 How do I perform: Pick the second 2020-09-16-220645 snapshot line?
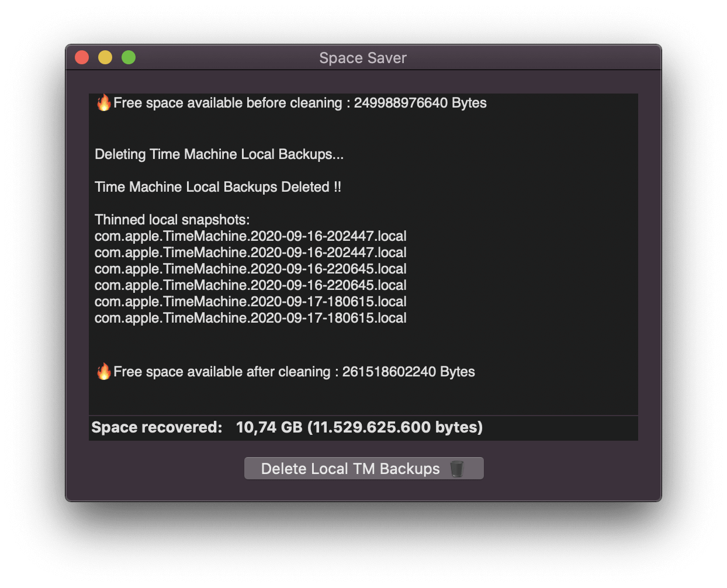click(x=250, y=285)
